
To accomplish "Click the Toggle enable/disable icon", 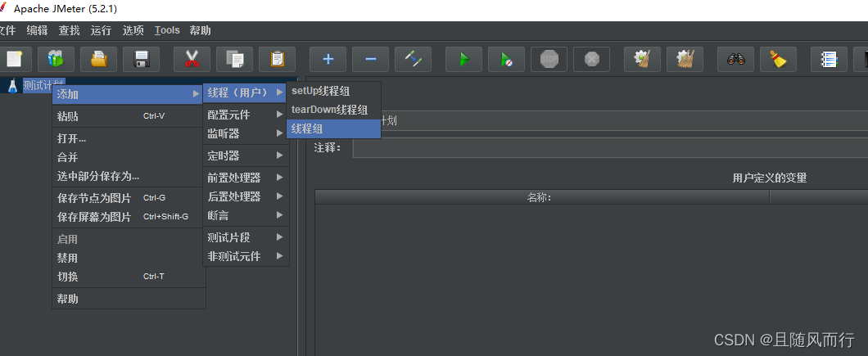I will point(414,59).
